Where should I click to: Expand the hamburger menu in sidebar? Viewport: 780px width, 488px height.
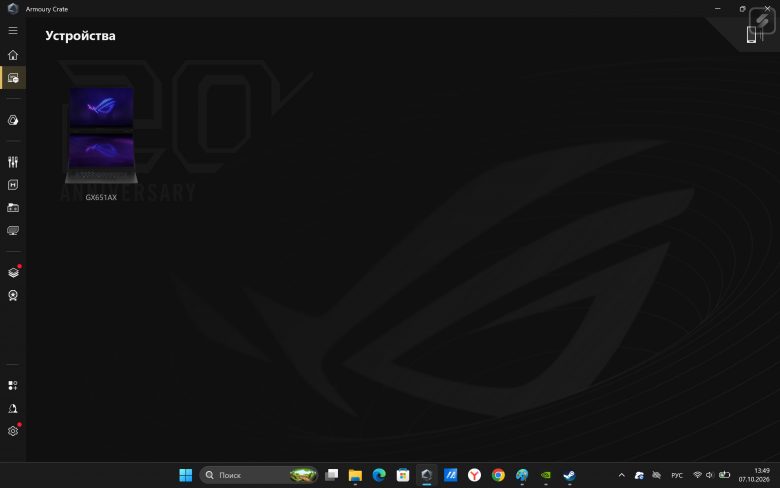pyautogui.click(x=13, y=31)
